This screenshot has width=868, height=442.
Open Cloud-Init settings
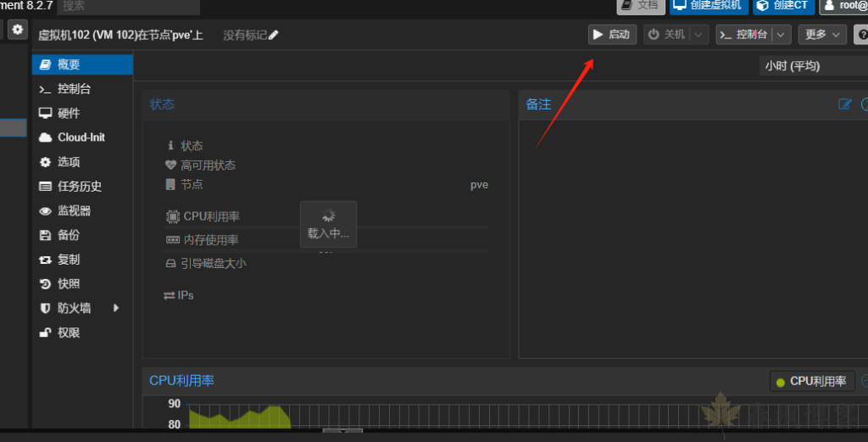82,137
